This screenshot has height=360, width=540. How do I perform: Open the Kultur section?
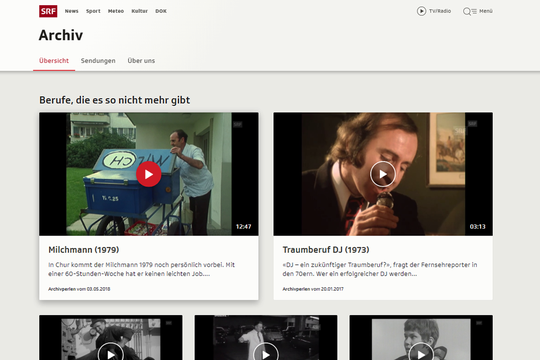coord(139,11)
